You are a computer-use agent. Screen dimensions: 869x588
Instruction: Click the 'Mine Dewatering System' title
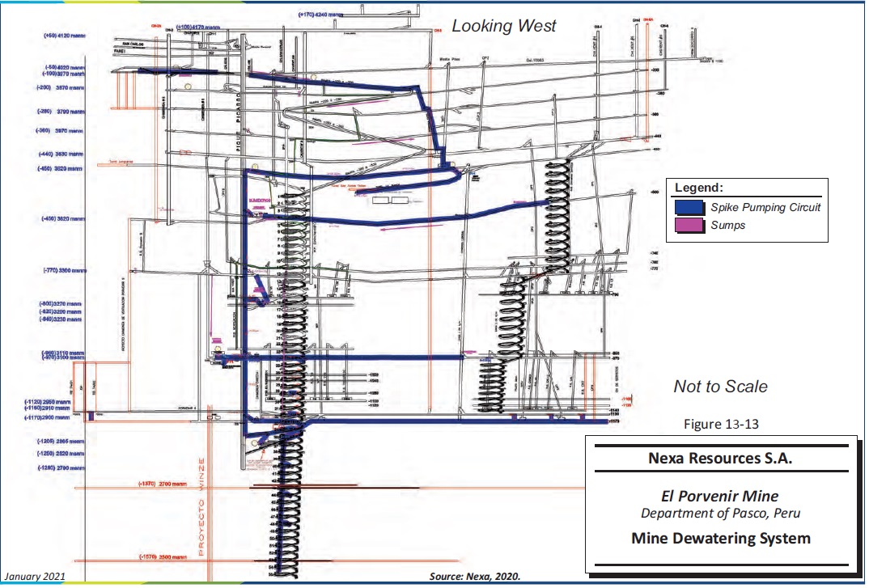click(x=720, y=538)
